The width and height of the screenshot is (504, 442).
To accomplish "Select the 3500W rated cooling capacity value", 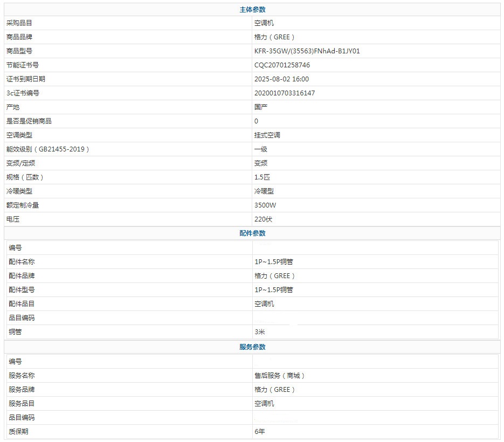I will 265,205.
